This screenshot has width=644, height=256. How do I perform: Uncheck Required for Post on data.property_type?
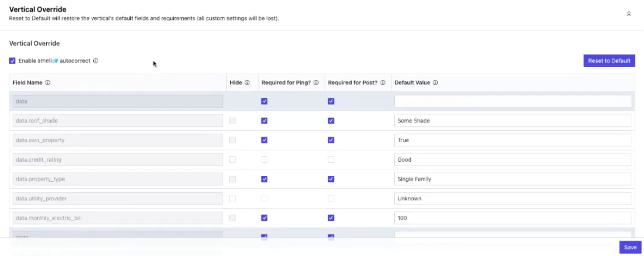coord(331,179)
